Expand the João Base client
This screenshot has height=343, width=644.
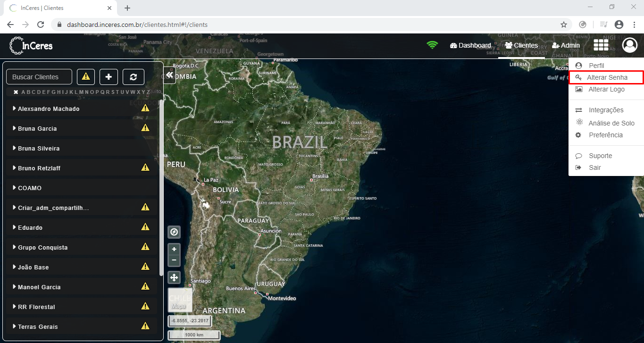15,267
